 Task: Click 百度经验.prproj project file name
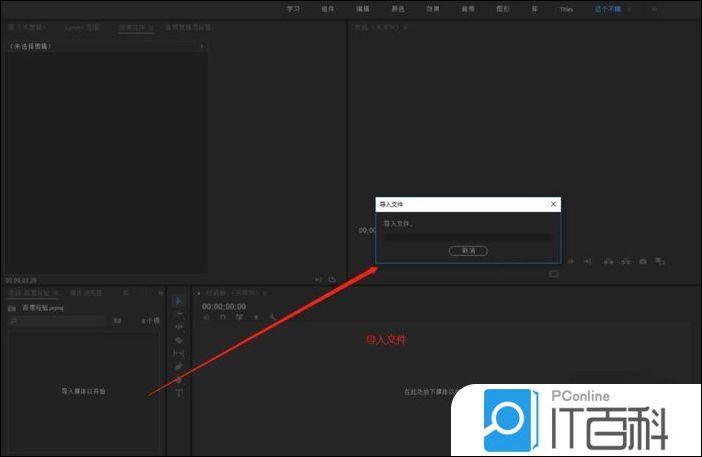(43, 308)
